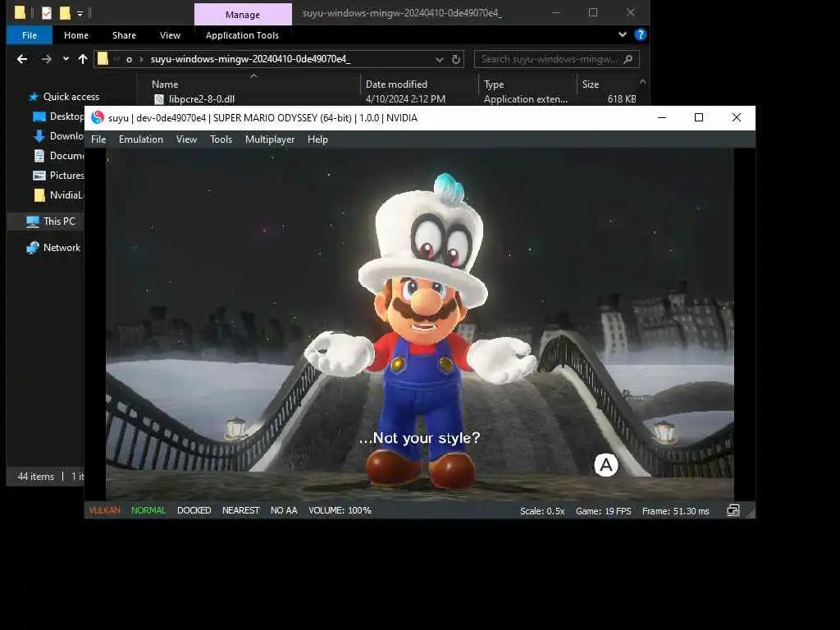Screen dimensions: 840x630
Task: Click the 4/10/2024 2:12 PM date cell
Action: coord(405,99)
